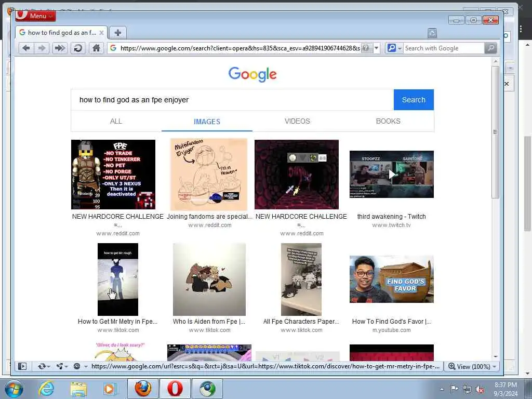Screen dimensions: 532x399
Task: Click the Opera Turbo status icon
Action: [77, 366]
